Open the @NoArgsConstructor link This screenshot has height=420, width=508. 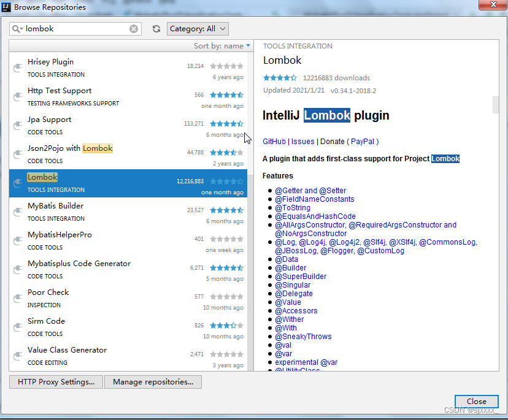(x=310, y=234)
